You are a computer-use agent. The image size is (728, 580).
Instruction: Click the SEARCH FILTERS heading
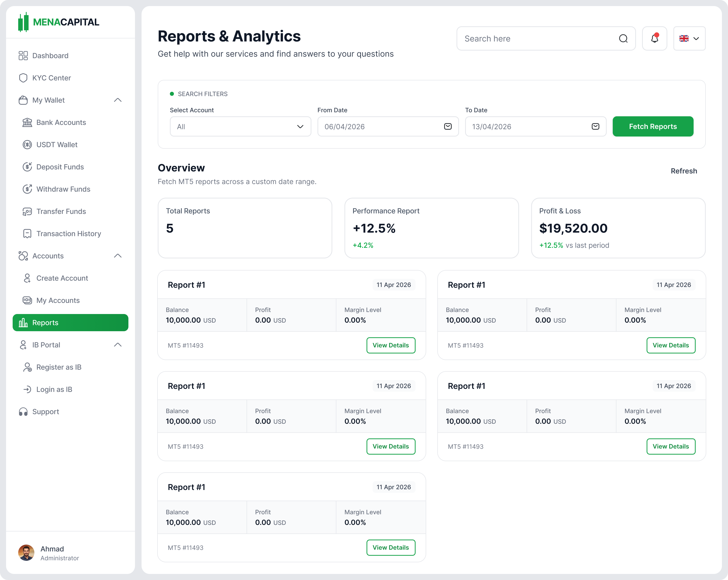point(202,94)
